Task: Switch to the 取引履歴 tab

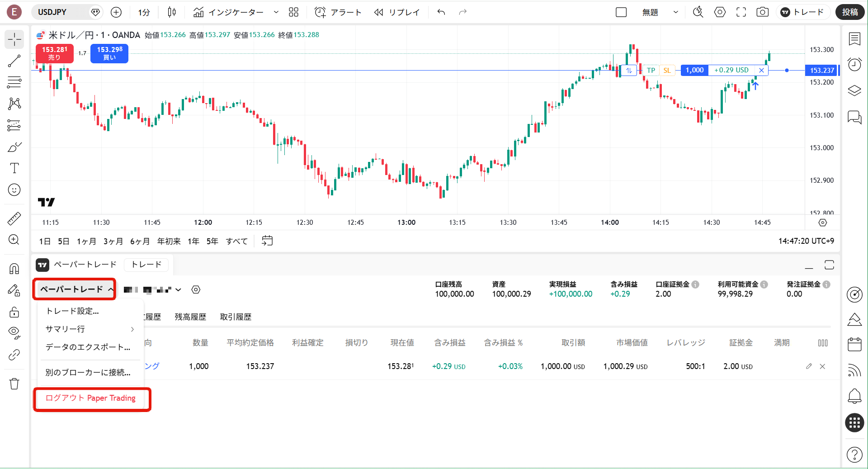Action: pyautogui.click(x=236, y=317)
